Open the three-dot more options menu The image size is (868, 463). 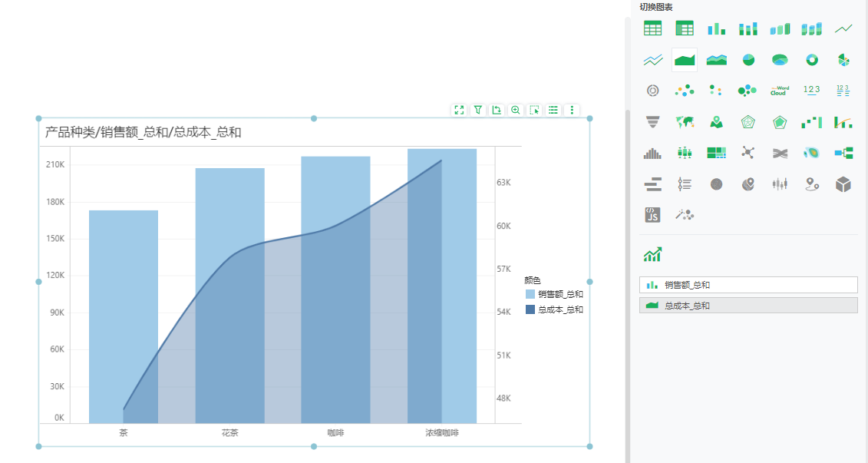coord(572,110)
